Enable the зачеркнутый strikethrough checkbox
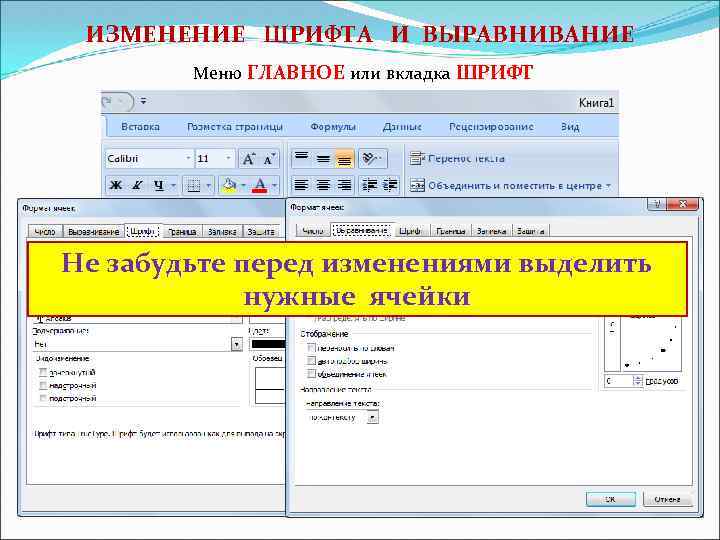Image resolution: width=720 pixels, height=540 pixels. [x=43, y=372]
